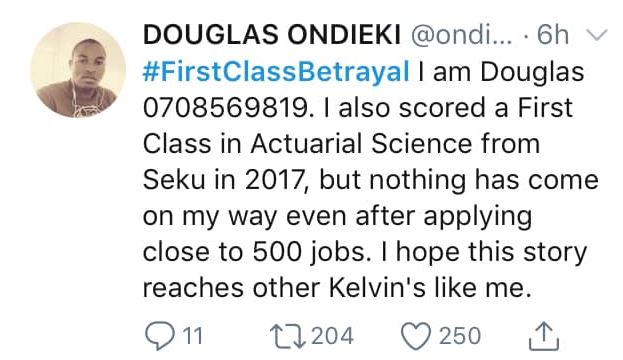The image size is (623, 360).
Task: Retweet Douglas Ondieki's tweet
Action: [287, 337]
